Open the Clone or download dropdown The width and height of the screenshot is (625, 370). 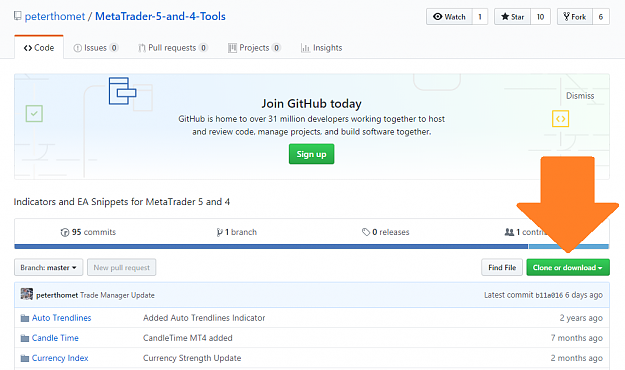568,268
